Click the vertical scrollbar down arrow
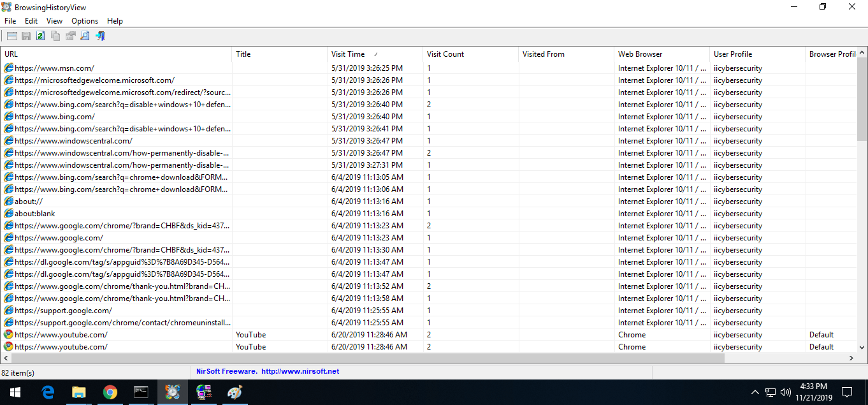This screenshot has height=405, width=868. 862,348
